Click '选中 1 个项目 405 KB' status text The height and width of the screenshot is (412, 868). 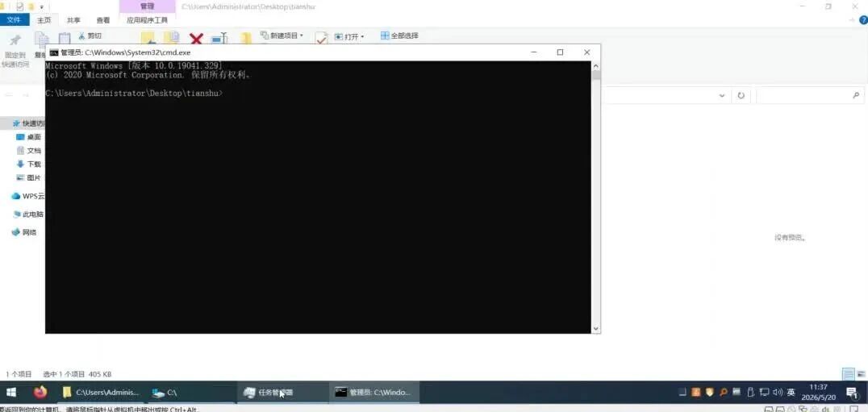point(77,374)
